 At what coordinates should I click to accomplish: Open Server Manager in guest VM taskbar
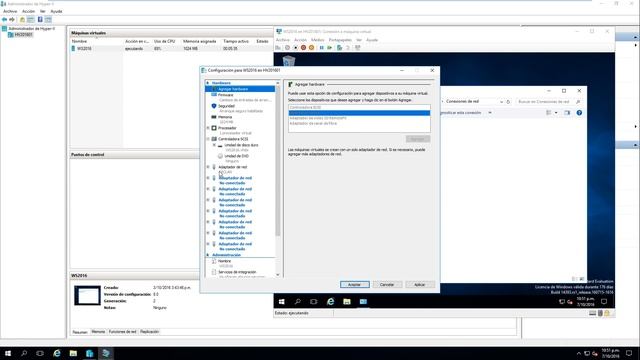(x=363, y=302)
